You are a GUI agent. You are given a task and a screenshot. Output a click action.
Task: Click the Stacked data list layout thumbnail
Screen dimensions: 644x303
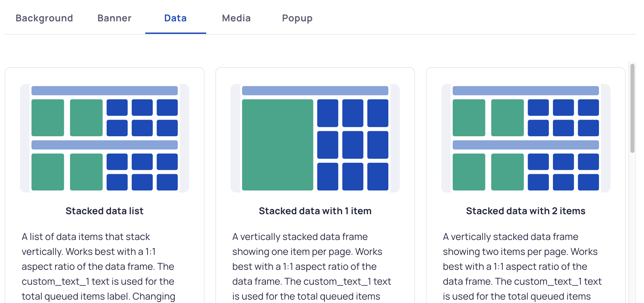[105, 138]
